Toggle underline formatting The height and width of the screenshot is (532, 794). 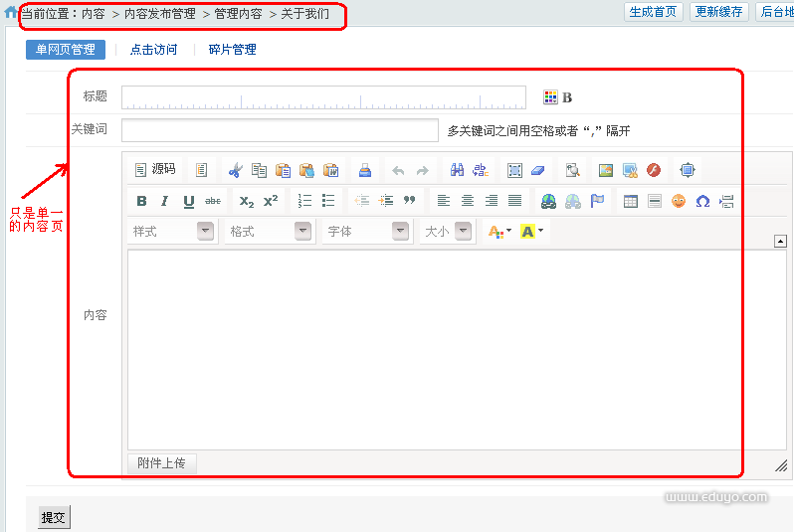pyautogui.click(x=189, y=201)
